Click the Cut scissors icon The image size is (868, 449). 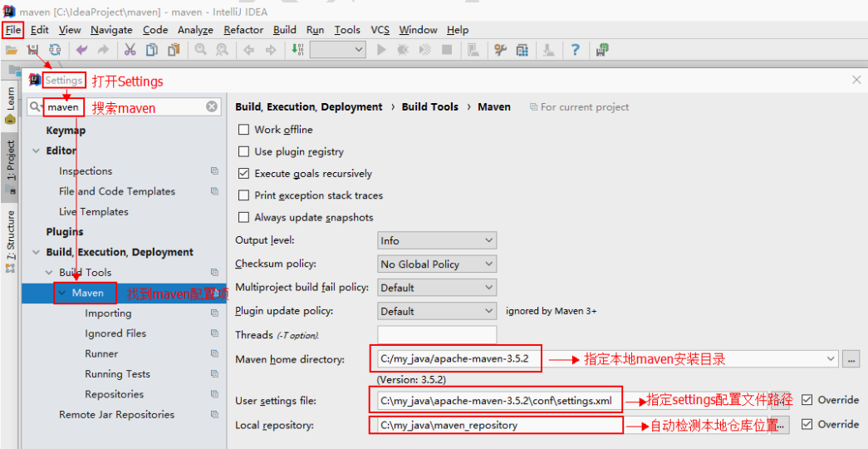(x=130, y=51)
